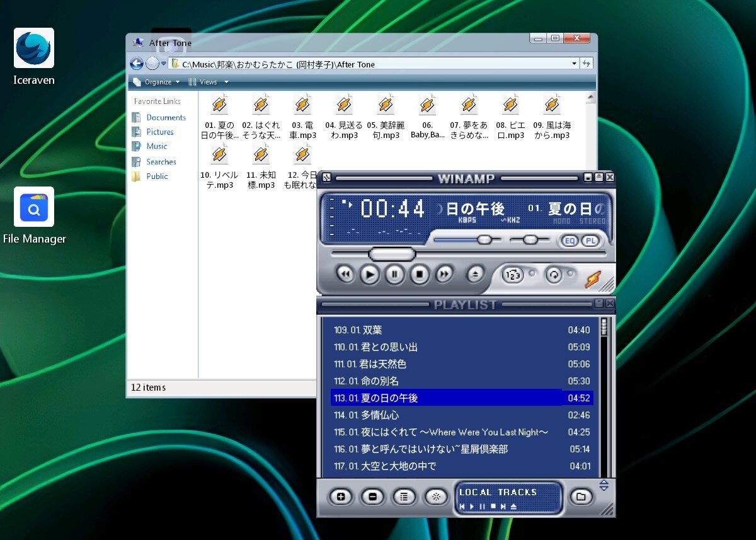Click the Explorer Back button
The image size is (756, 540).
(136, 63)
